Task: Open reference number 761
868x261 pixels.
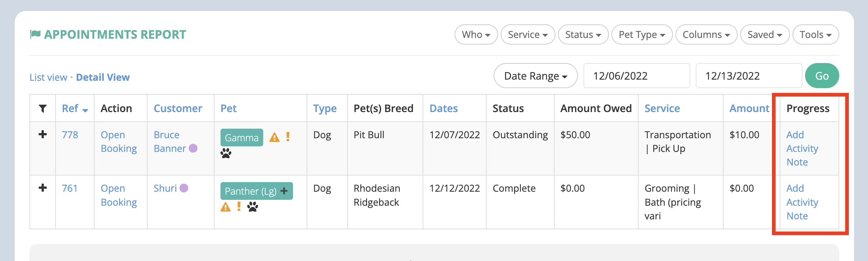Action: tap(70, 188)
